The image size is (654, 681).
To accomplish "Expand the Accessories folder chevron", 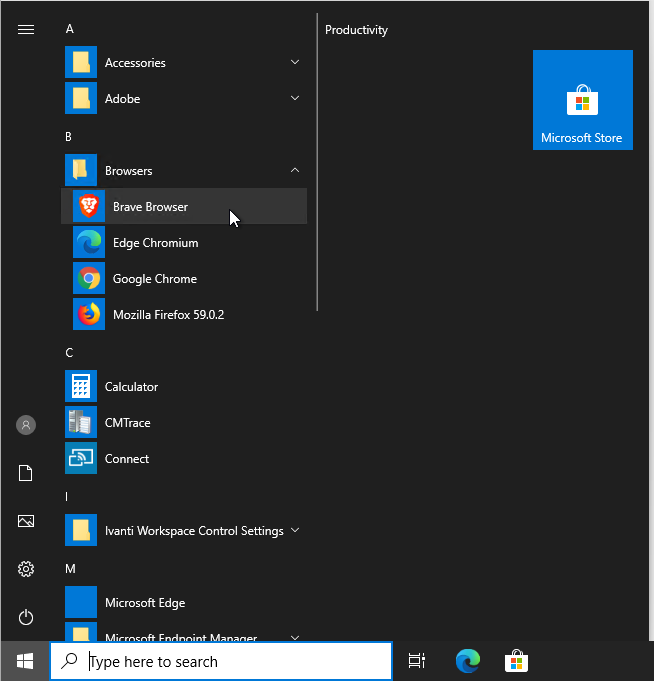I will pos(295,62).
